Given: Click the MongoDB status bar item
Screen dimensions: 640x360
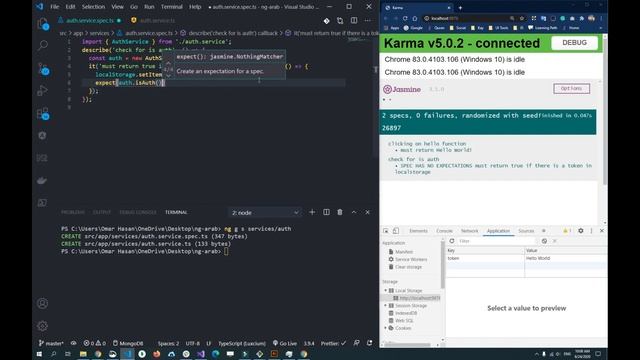Looking at the screenshot, I should [128, 343].
